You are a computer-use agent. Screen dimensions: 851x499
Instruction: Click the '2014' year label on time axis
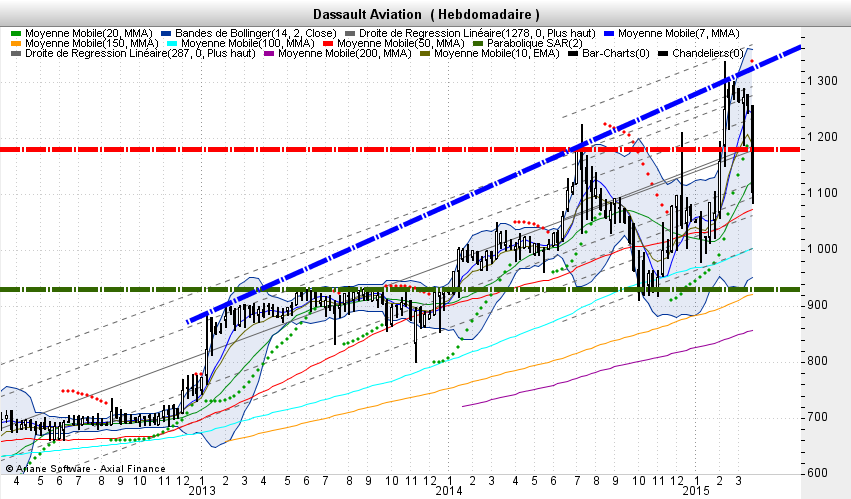point(449,491)
